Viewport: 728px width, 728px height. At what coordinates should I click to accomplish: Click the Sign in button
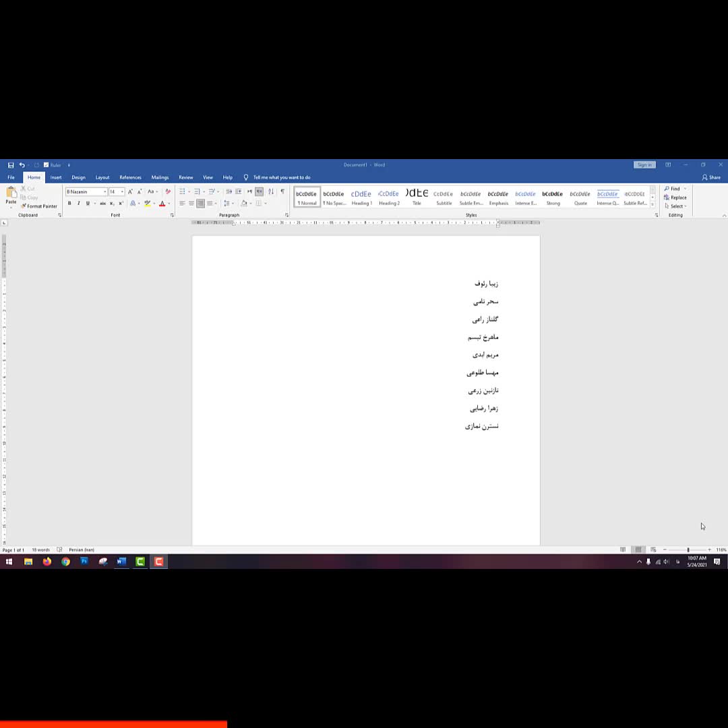click(x=644, y=165)
